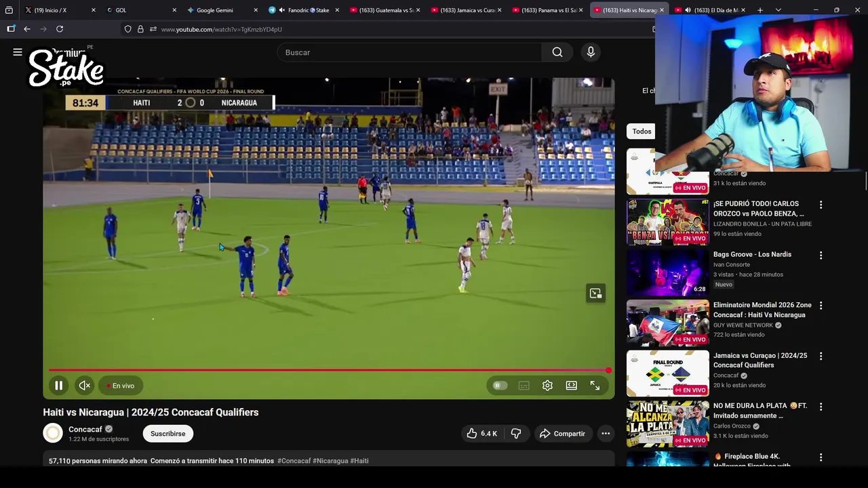Viewport: 868px width, 488px height.
Task: Open the No Me Alcanza La Plata thumbnail
Action: click(x=667, y=424)
